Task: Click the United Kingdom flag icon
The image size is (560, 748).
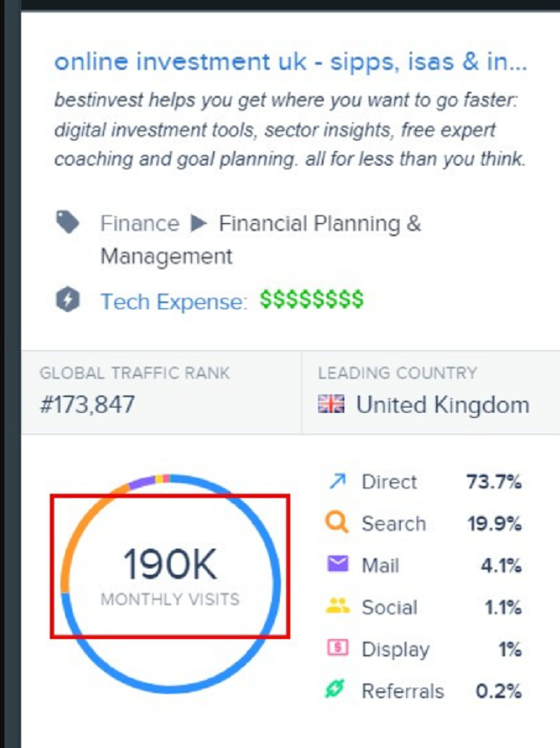Action: (x=331, y=404)
